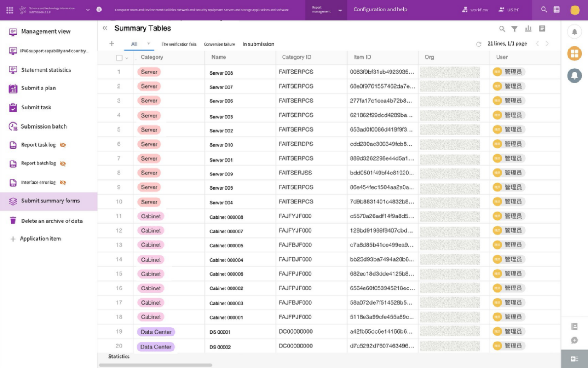
Task: Click the Delete an archive trash icon
Action: [13, 221]
